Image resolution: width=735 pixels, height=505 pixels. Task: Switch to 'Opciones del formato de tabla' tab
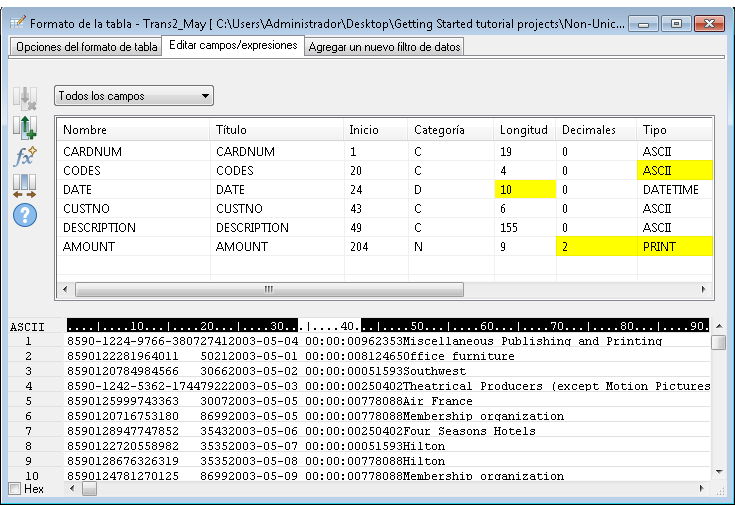86,47
